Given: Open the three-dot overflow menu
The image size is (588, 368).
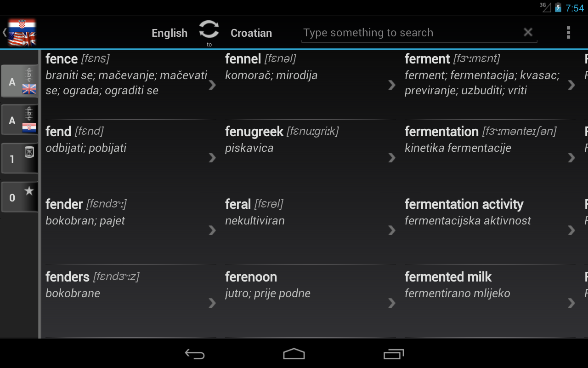Looking at the screenshot, I should (568, 33).
